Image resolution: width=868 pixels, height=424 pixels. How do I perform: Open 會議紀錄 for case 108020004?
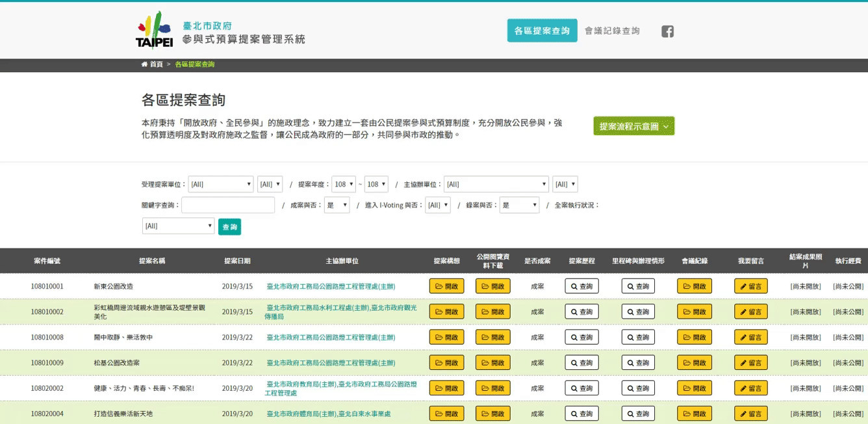pyautogui.click(x=695, y=414)
